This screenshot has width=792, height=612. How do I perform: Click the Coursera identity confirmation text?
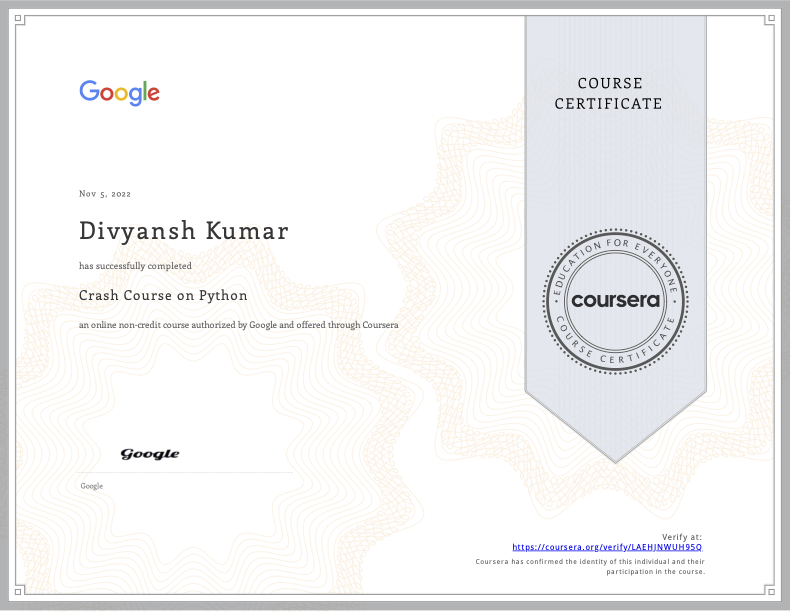pyautogui.click(x=590, y=567)
